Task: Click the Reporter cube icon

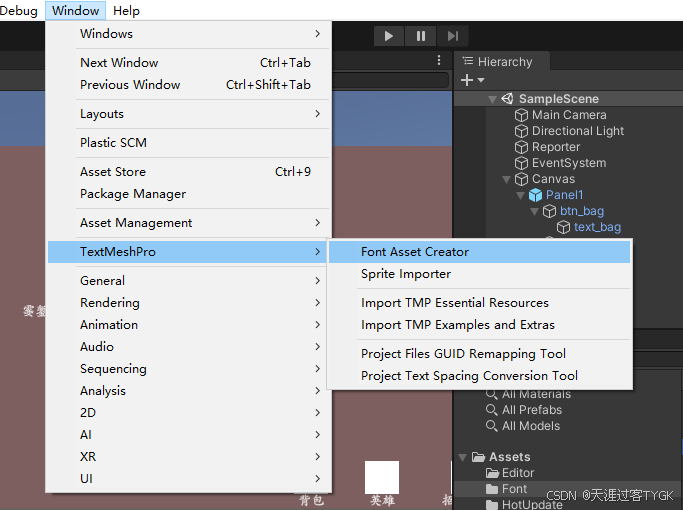Action: [x=521, y=147]
